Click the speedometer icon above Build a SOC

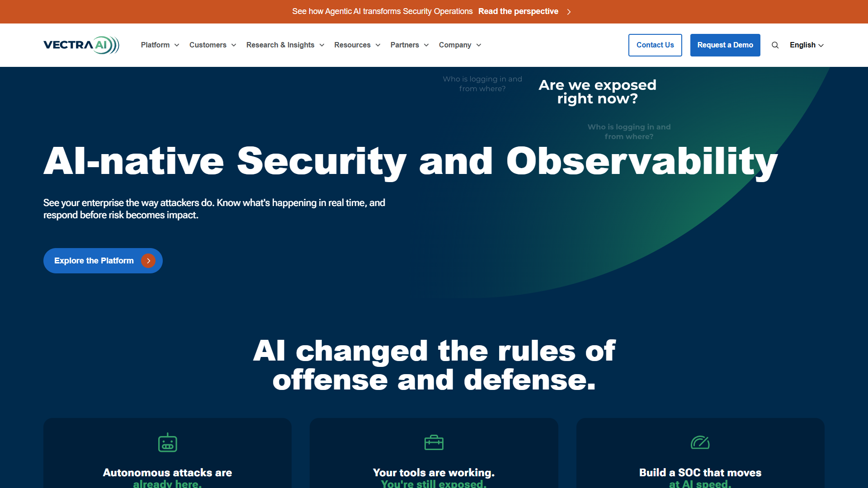[x=700, y=442]
